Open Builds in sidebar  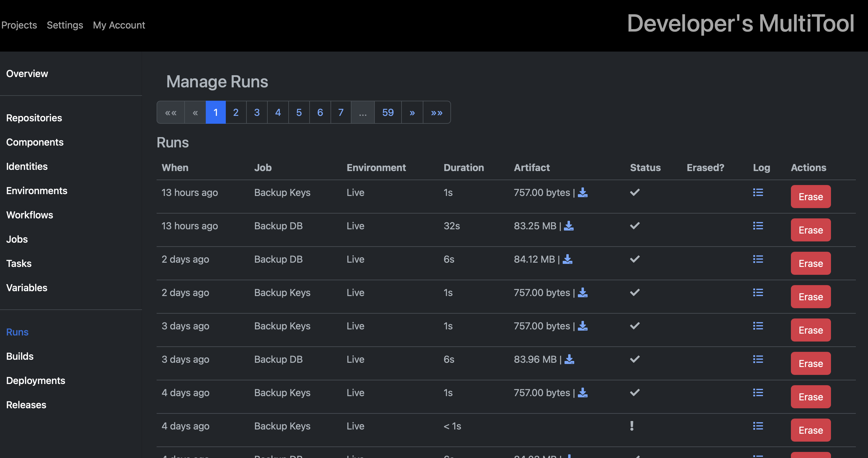(20, 357)
